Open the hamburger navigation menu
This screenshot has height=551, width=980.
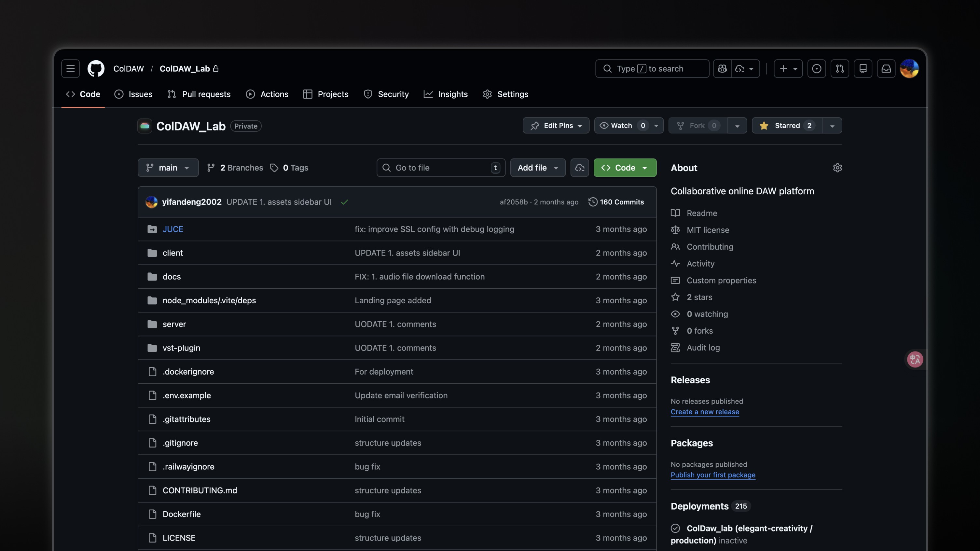pos(70,68)
